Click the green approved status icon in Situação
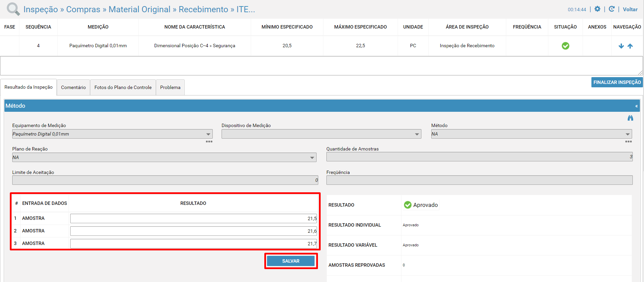644x282 pixels. (x=565, y=46)
